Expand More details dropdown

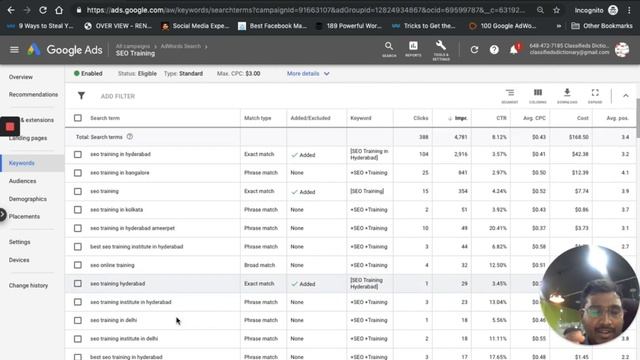[x=308, y=73]
